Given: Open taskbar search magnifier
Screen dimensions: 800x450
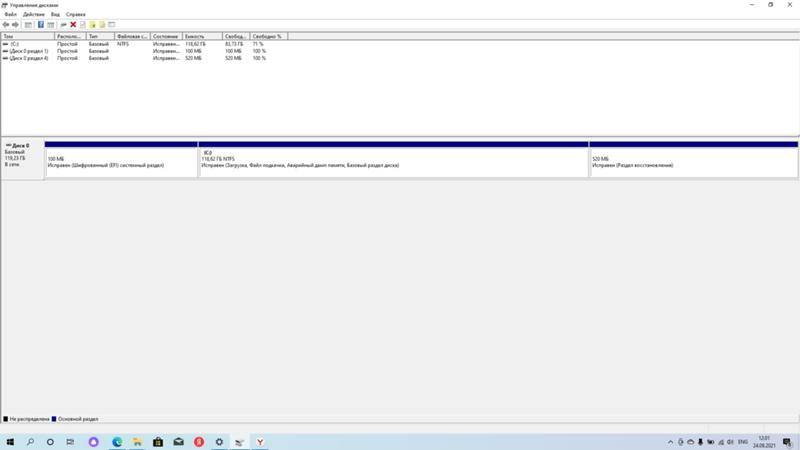Looking at the screenshot, I should pos(30,442).
